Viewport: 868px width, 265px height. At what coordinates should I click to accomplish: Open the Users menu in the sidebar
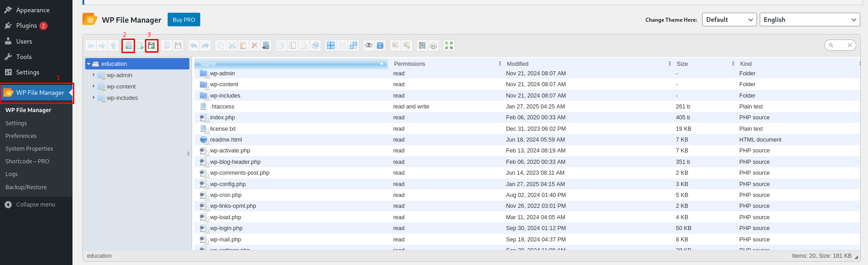(x=36, y=41)
